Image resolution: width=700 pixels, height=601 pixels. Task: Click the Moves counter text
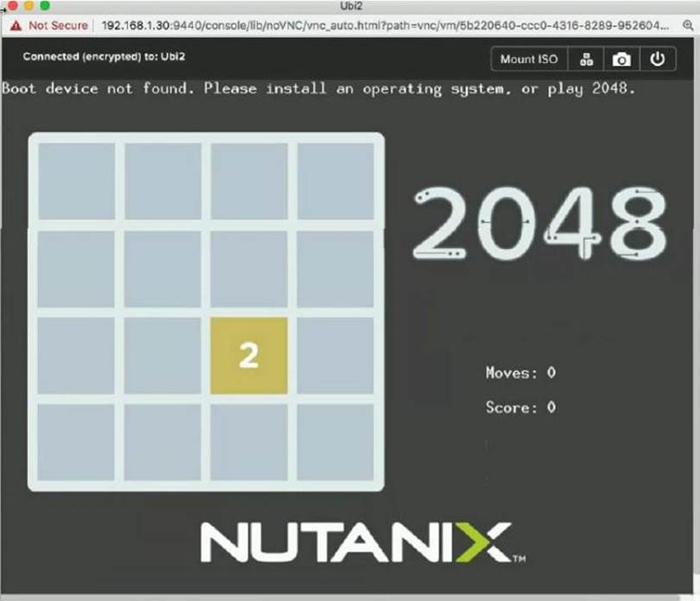tap(520, 373)
